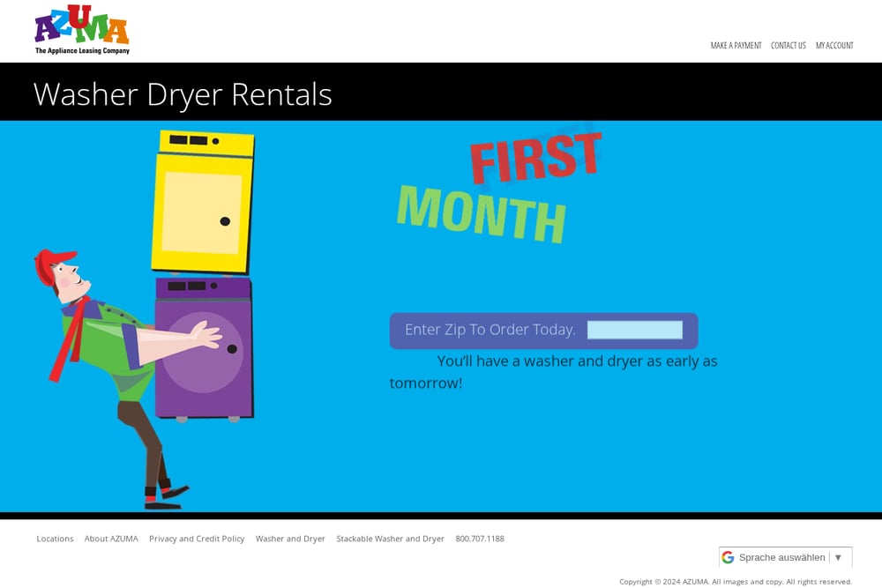Click the green MONTH banner text
Image resolution: width=882 pixels, height=588 pixels.
pos(481,214)
